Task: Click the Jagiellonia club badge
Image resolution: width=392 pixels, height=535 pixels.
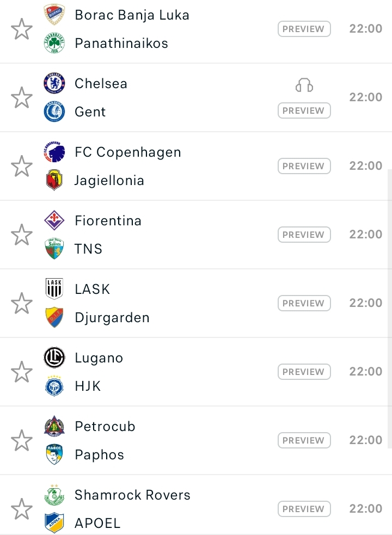Action: point(54,180)
